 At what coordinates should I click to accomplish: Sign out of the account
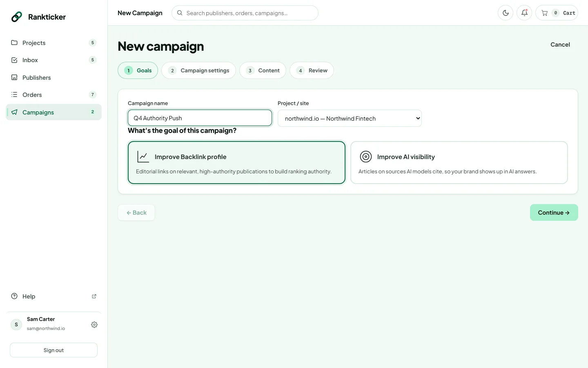point(53,350)
